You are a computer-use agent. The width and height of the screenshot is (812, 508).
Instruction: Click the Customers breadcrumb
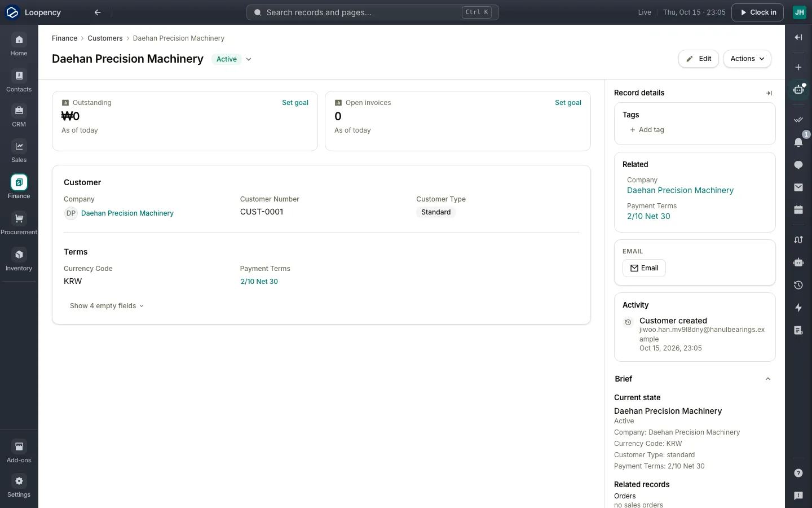[105, 38]
